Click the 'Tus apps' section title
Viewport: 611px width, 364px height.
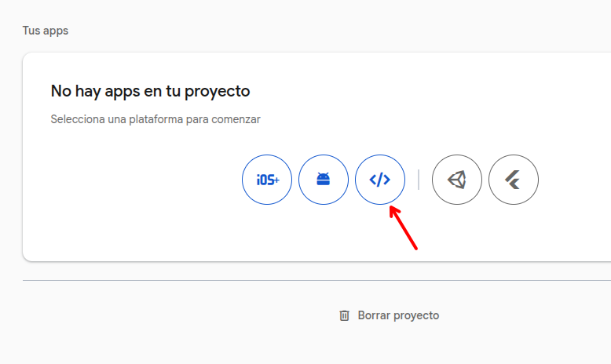pyautogui.click(x=46, y=31)
